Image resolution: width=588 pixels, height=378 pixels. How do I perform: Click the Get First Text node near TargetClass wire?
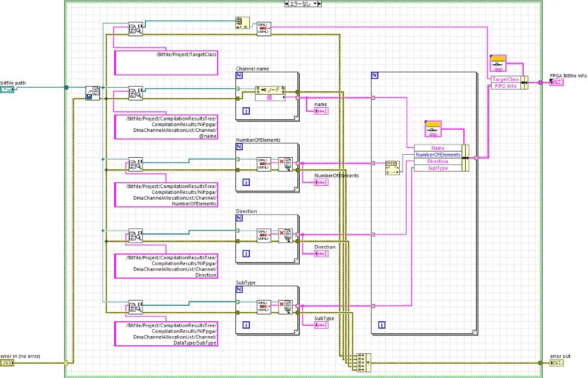[x=264, y=29]
